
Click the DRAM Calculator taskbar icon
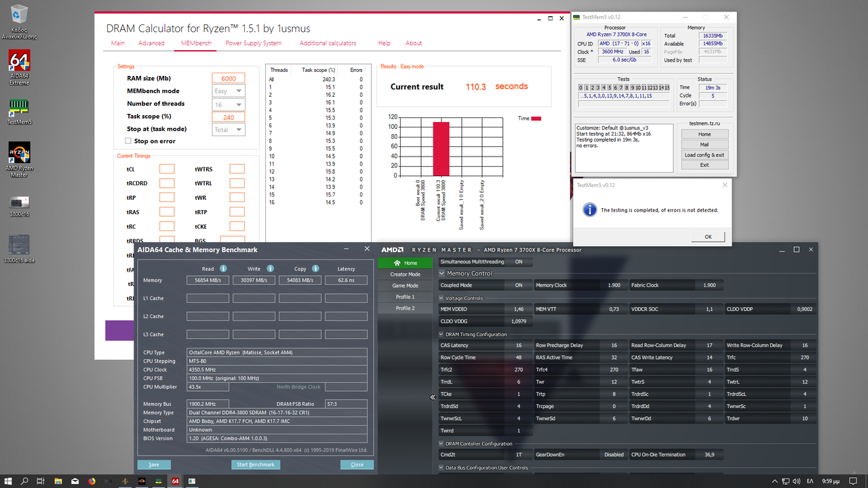pyautogui.click(x=125, y=481)
